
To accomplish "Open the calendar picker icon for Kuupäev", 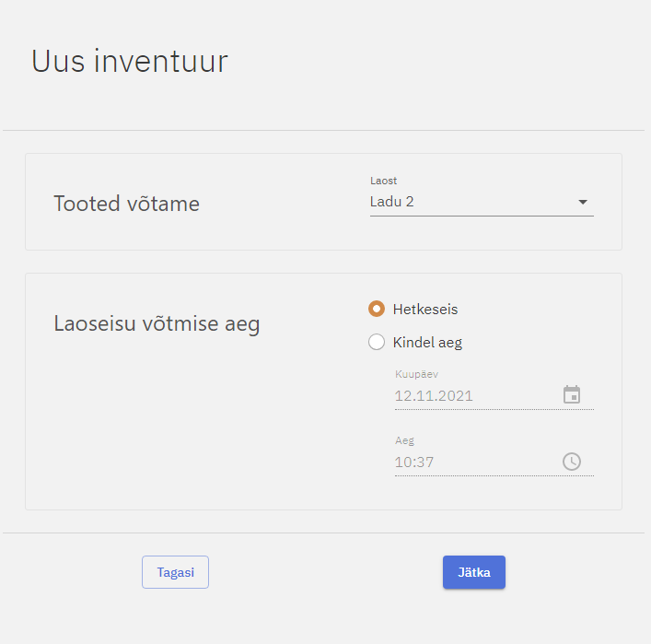I will tap(572, 395).
